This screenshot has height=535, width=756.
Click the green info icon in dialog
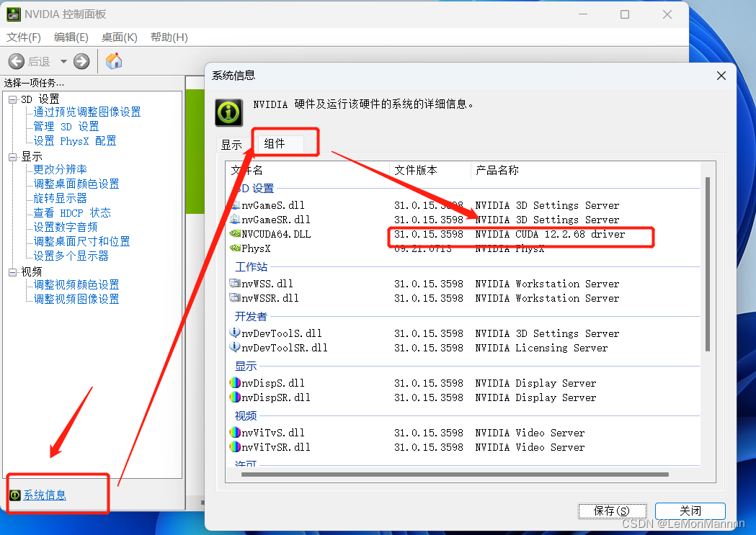[228, 112]
